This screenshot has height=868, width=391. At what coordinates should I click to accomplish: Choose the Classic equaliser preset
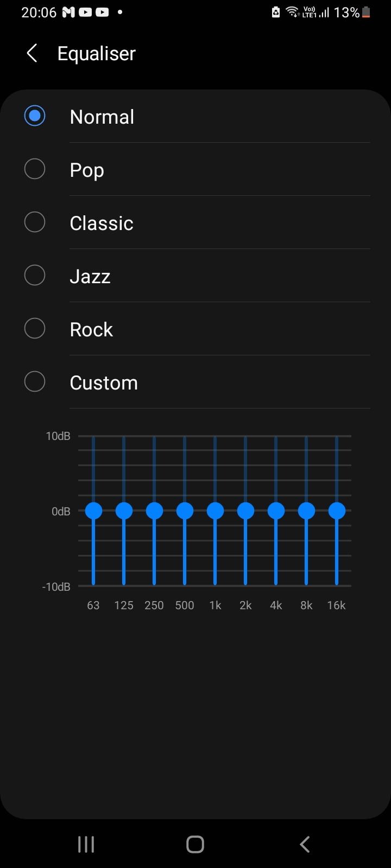pos(35,222)
